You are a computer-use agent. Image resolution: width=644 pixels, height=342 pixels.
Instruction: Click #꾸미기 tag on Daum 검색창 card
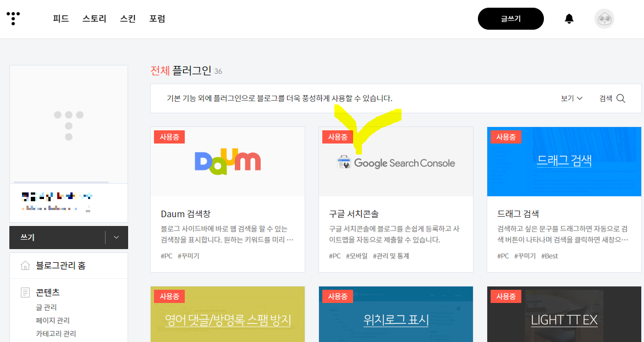[x=188, y=256]
